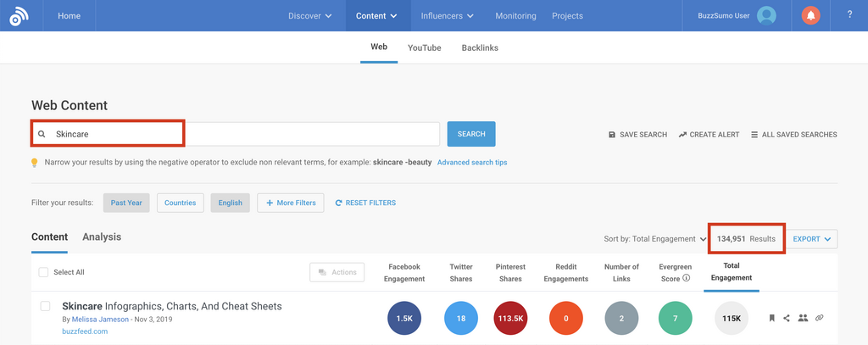Image resolution: width=868 pixels, height=345 pixels.
Task: Tick the checkbox for Skincare Infographics article
Action: point(46,306)
